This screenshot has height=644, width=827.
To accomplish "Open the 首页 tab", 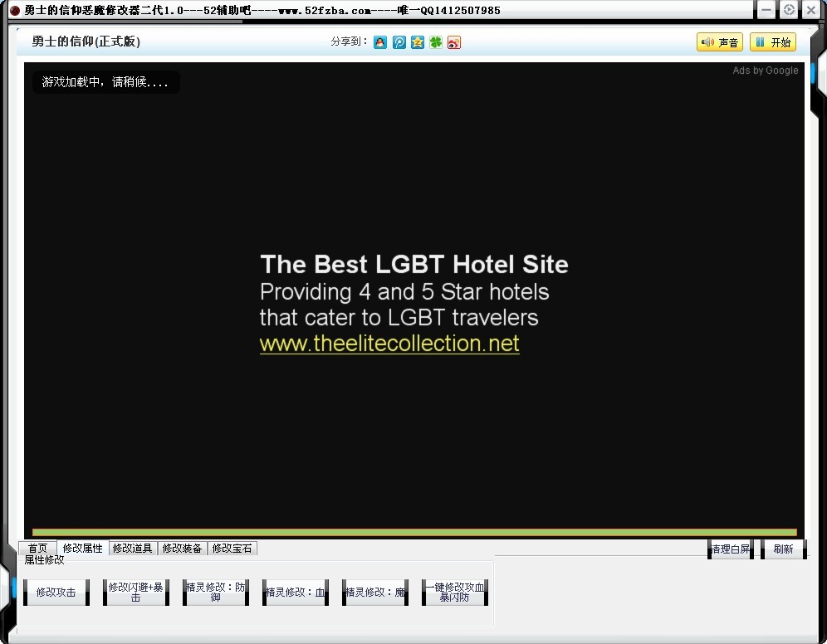I will tap(37, 548).
